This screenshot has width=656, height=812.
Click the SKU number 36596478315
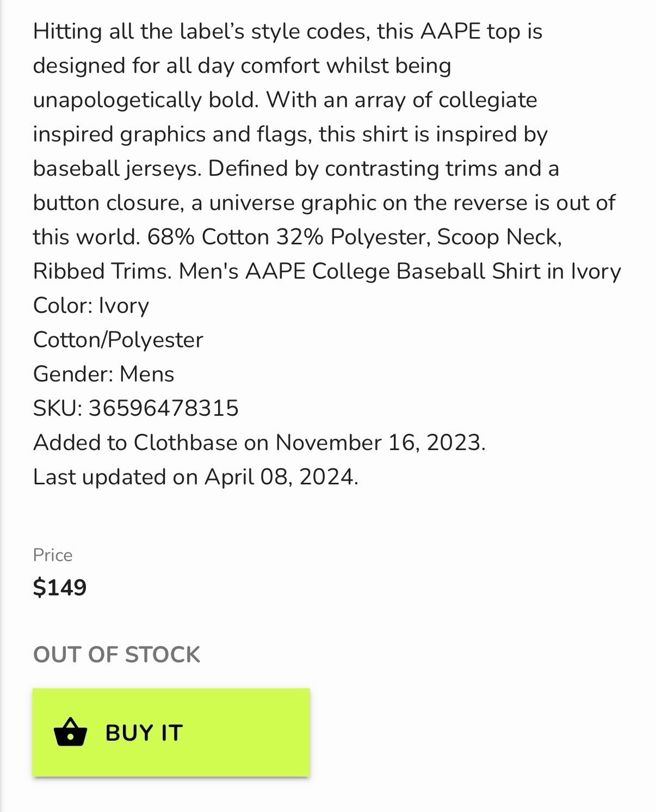164,408
